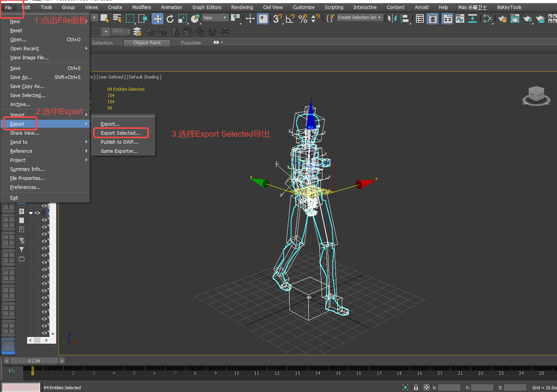Click the Mirror tool icon
Image resolution: width=557 pixels, height=392 pixels.
(392, 18)
